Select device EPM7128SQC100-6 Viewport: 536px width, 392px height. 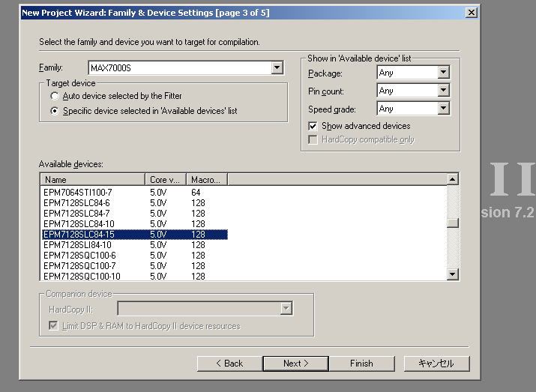click(x=79, y=256)
